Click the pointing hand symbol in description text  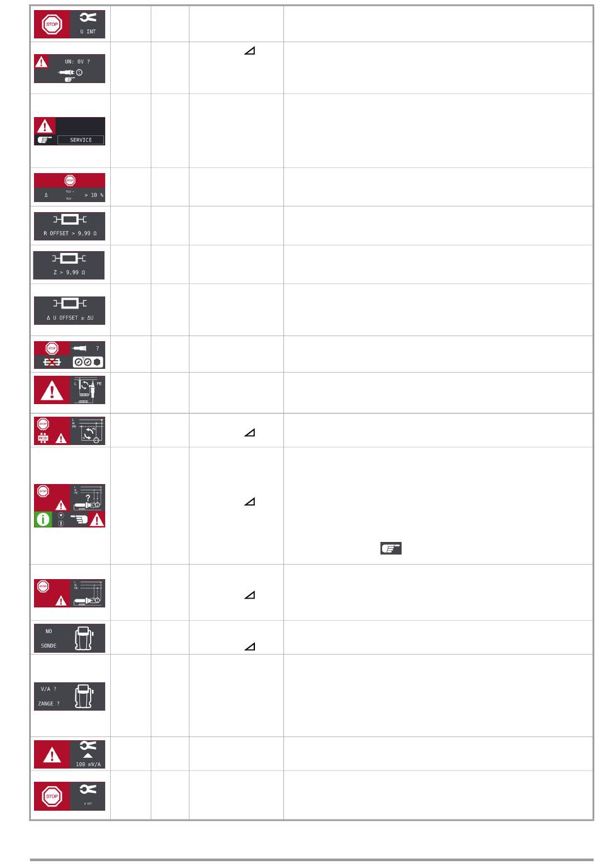coord(390,548)
